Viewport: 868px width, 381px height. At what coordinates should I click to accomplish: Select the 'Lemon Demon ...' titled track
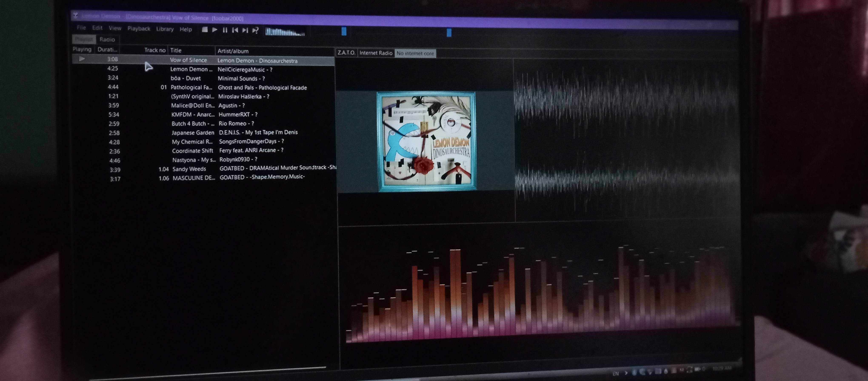coord(191,69)
